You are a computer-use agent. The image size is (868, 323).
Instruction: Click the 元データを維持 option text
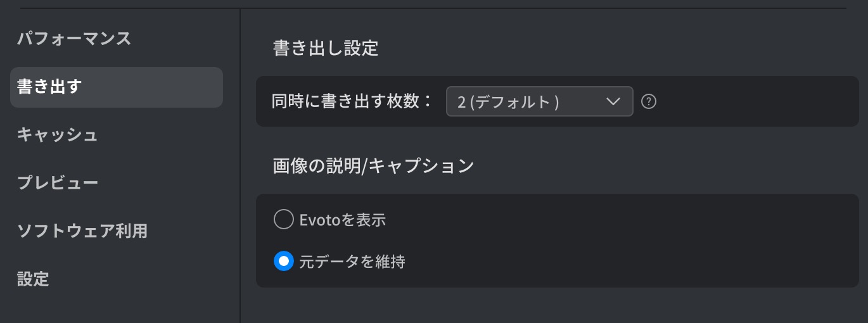click(352, 261)
